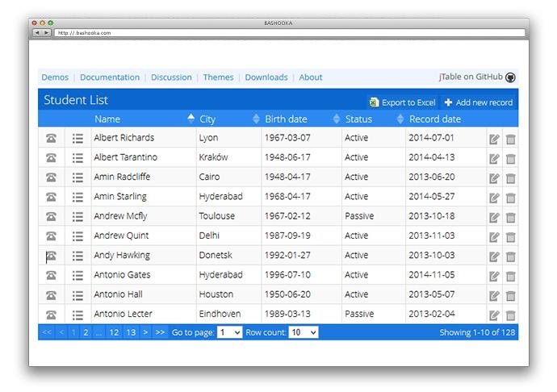Sort table by Status column
Image resolution: width=557 pixels, height=392 pixels.
coord(374,119)
